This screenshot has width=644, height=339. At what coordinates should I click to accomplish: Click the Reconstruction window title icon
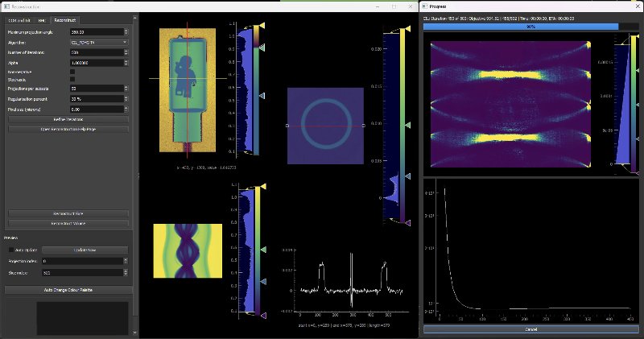click(6, 6)
